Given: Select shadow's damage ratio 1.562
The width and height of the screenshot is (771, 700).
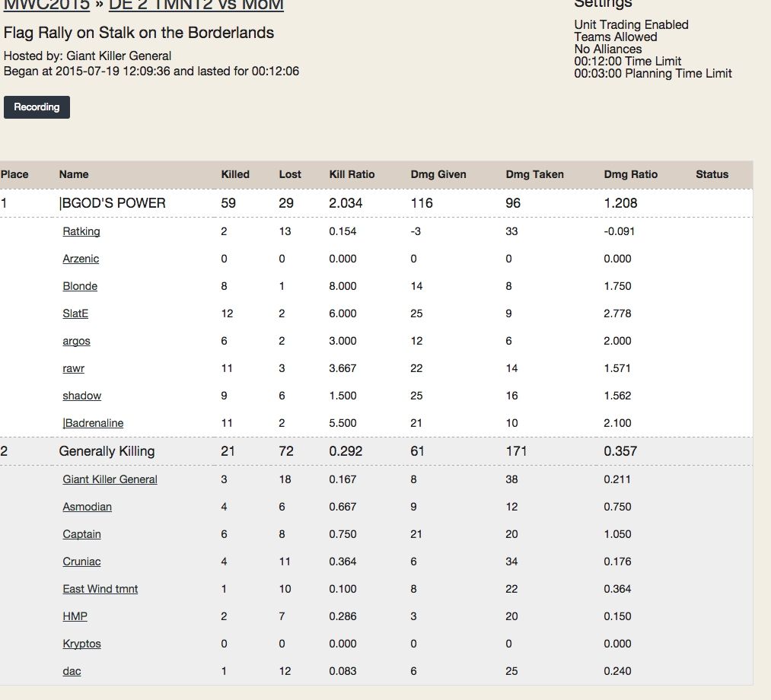Looking at the screenshot, I should [617, 396].
